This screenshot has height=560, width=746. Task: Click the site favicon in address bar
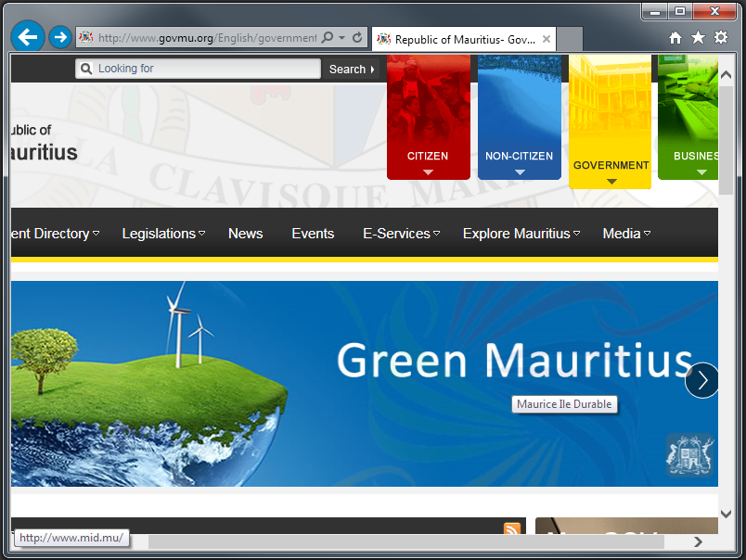pos(86,36)
